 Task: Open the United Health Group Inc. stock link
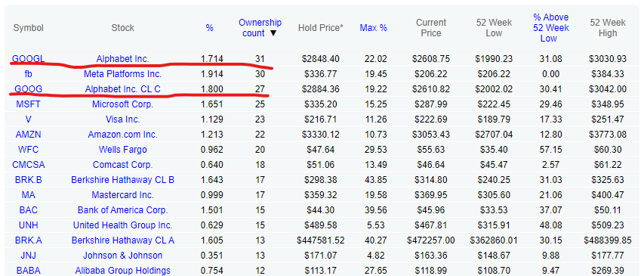point(123,225)
